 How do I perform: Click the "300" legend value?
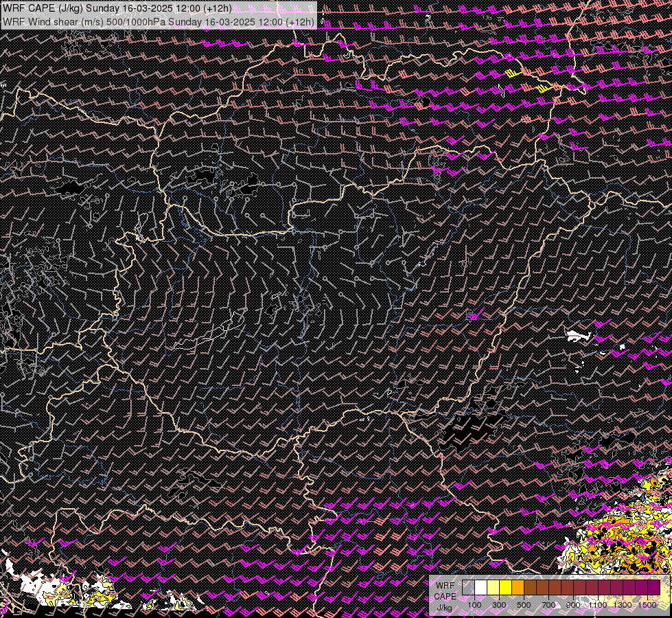[x=499, y=605]
